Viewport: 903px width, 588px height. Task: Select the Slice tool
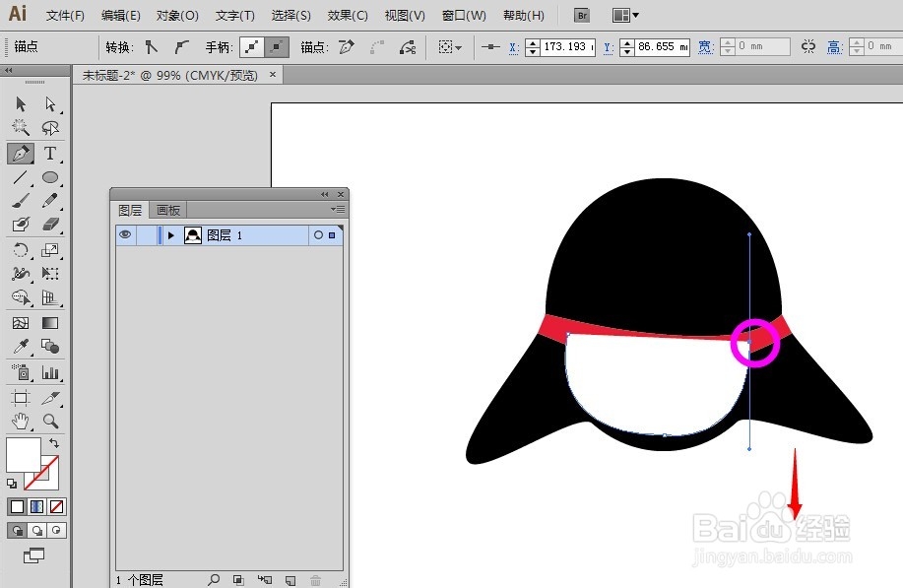[x=50, y=398]
